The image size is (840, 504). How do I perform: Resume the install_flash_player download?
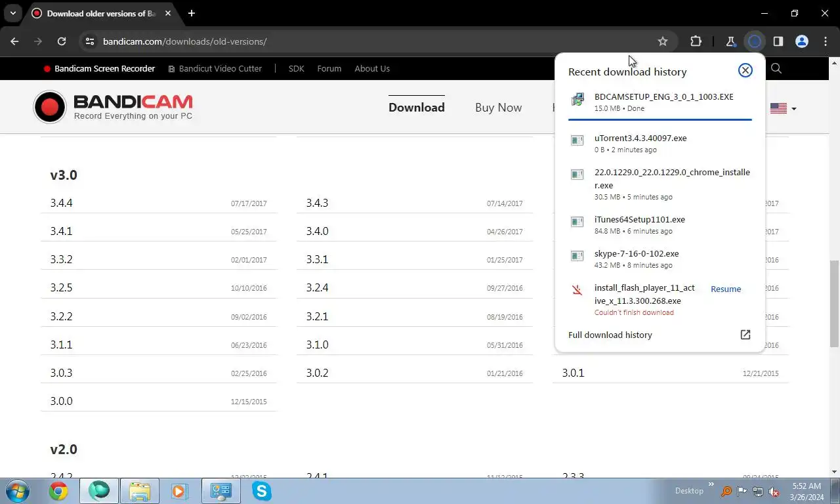pos(726,289)
